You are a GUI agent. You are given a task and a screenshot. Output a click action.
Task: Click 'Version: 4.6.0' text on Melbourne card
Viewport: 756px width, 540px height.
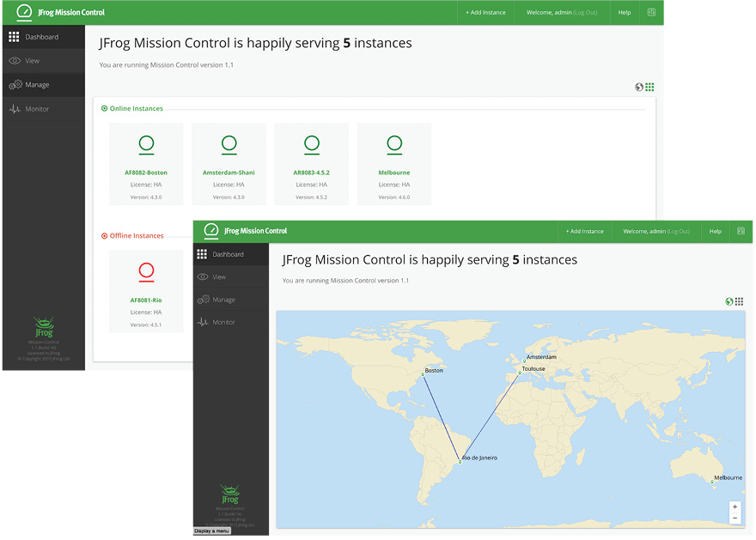click(394, 197)
